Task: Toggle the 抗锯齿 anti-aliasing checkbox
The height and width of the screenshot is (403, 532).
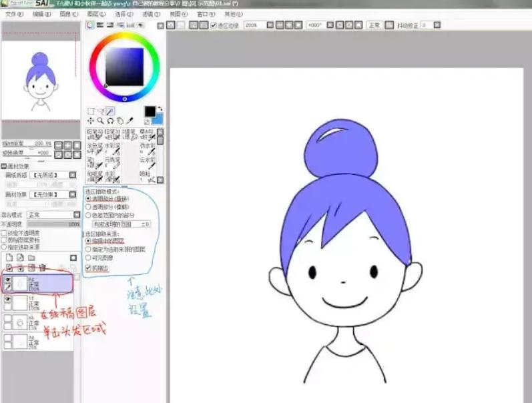Action: tap(88, 268)
